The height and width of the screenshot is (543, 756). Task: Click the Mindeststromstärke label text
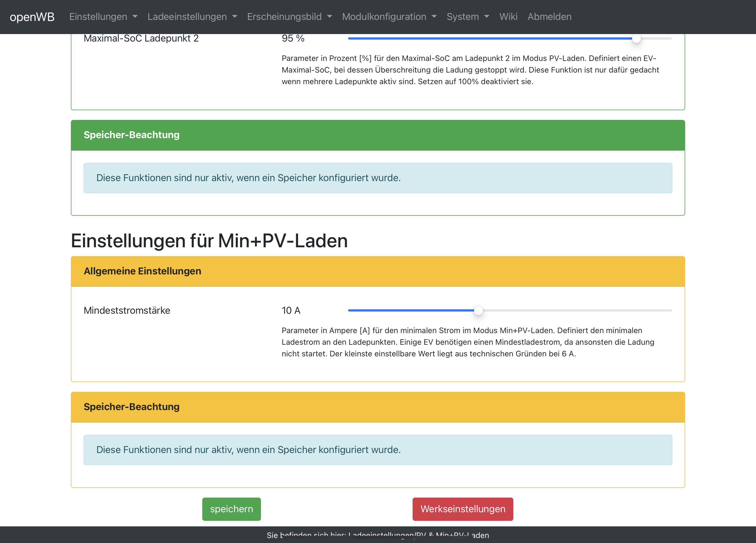pos(127,310)
